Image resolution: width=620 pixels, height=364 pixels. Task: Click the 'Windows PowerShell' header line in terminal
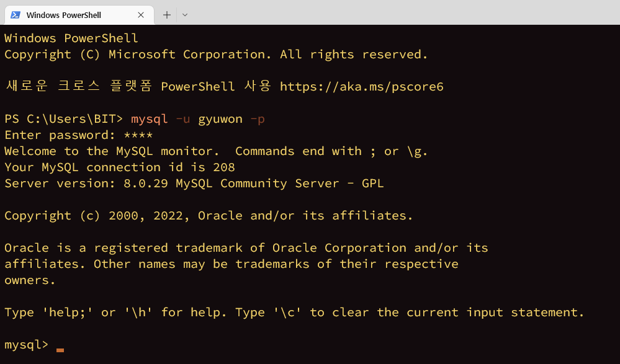71,38
